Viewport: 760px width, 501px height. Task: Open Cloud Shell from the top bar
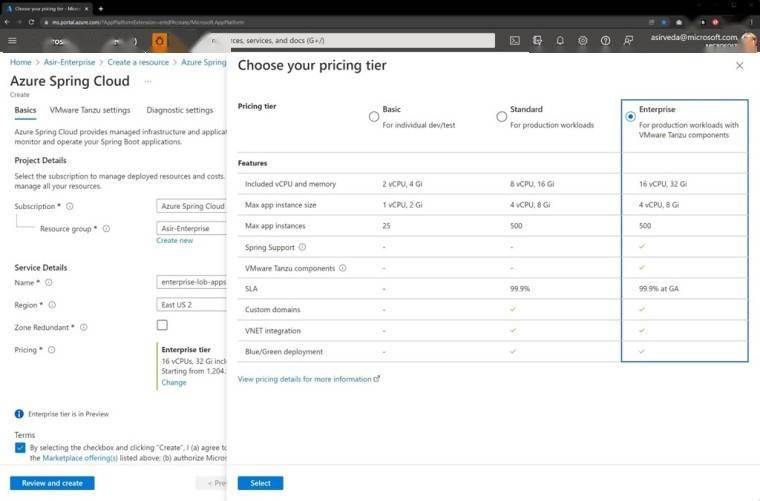(515, 41)
